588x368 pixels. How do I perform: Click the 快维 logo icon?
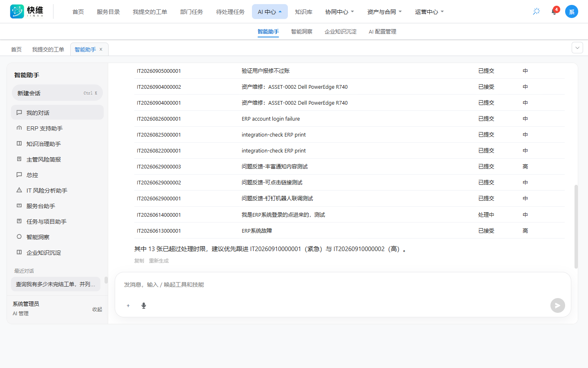pyautogui.click(x=17, y=11)
